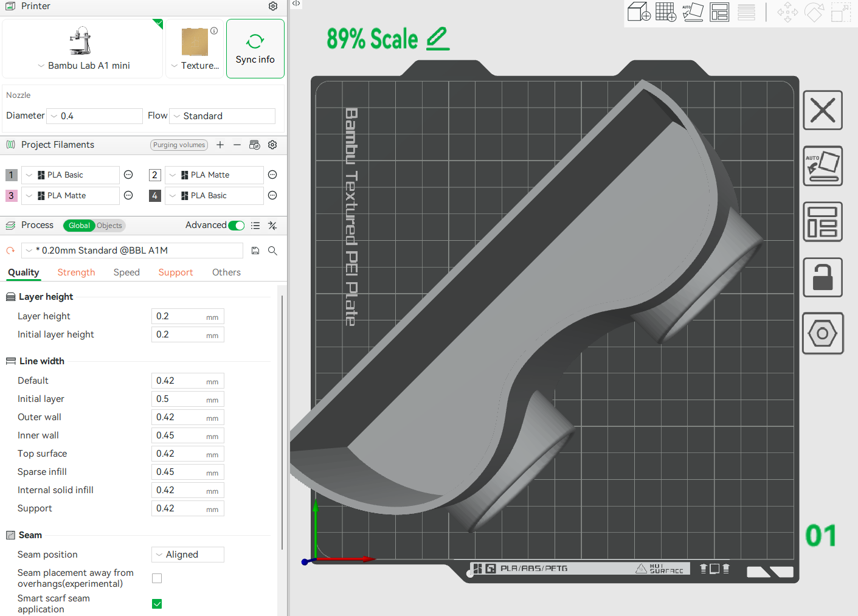Toggle the plate lock icon
The height and width of the screenshot is (616, 858).
(x=823, y=277)
